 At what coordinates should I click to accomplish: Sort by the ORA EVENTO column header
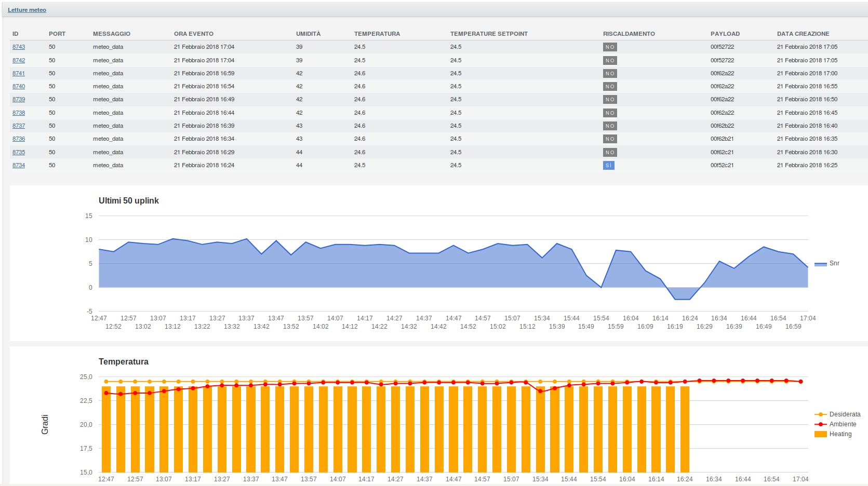point(193,34)
